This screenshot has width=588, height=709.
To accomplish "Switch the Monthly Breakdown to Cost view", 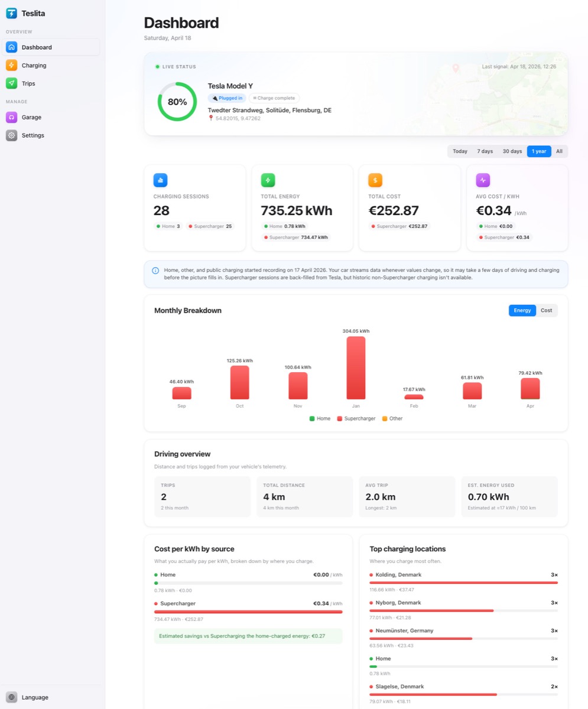I will 546,310.
